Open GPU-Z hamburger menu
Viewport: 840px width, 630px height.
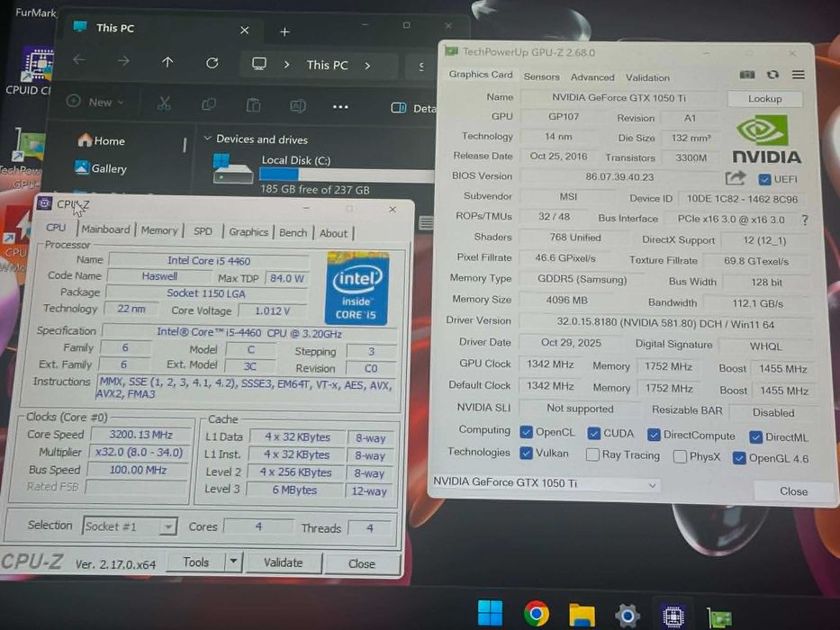coord(799,75)
